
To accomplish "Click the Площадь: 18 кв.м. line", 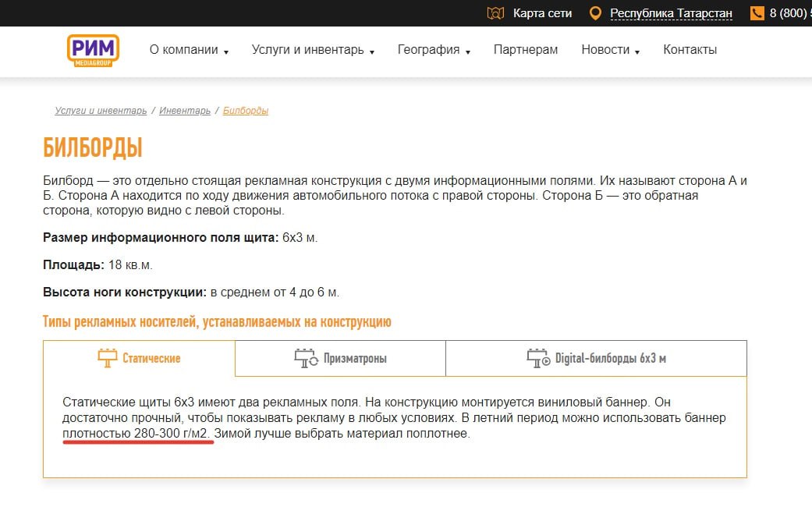I will pos(98,264).
